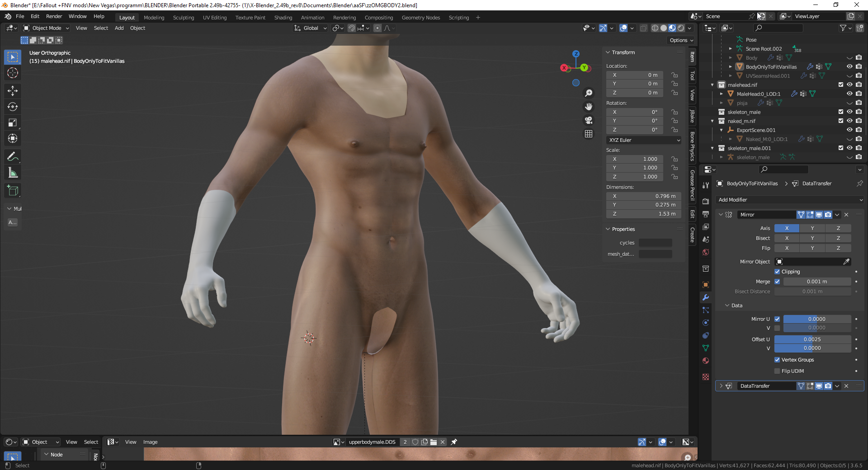Open the XYZ Euler rotation mode dropdown
868x470 pixels.
[x=644, y=140]
